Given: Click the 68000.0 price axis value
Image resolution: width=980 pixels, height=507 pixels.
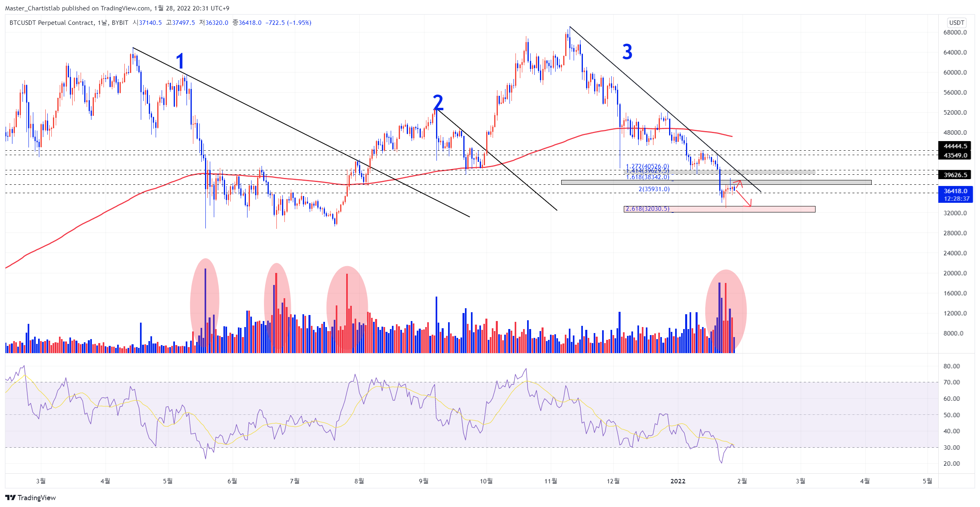Looking at the screenshot, I should 955,32.
